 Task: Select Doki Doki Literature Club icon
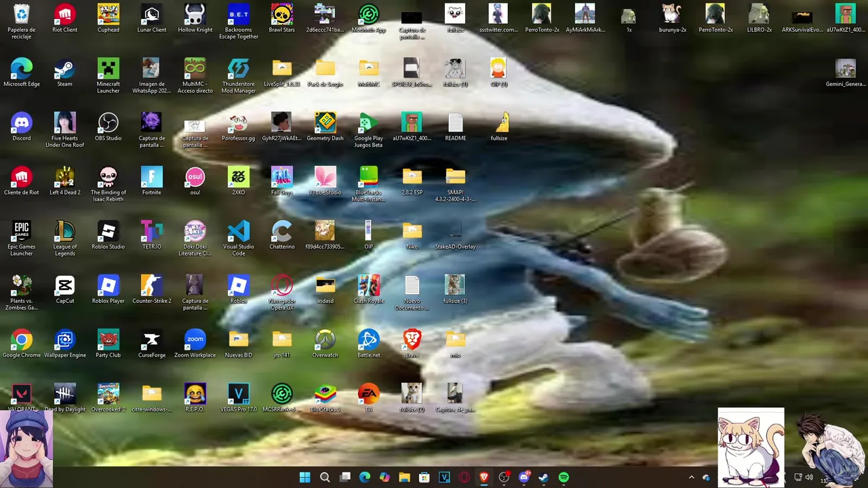coord(195,239)
